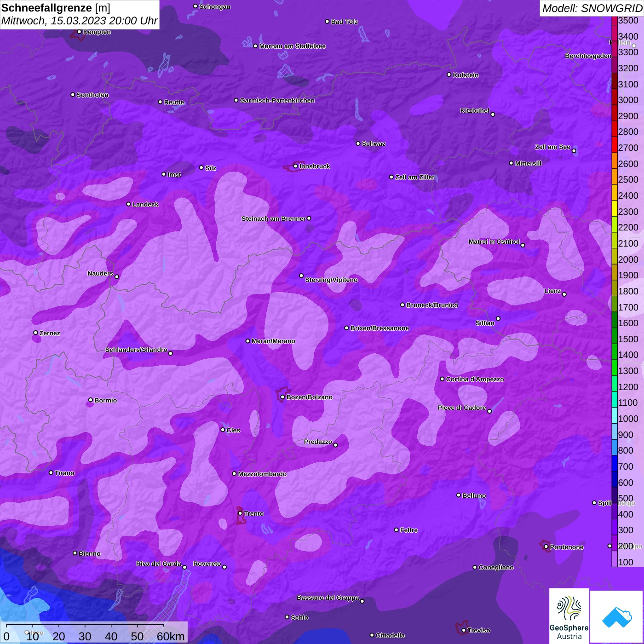Click the Pieve di Cadore label

click(462, 408)
